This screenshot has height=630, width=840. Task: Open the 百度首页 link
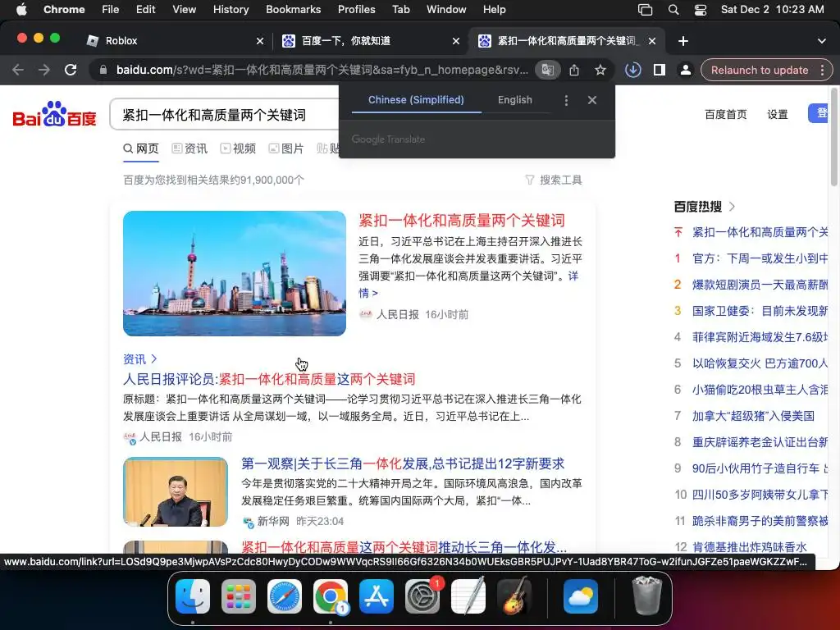725,114
